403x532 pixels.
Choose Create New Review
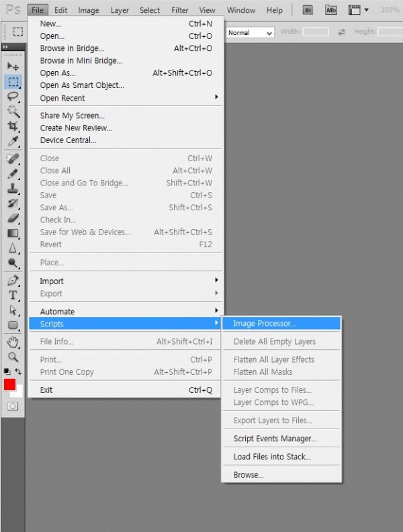tap(126, 128)
